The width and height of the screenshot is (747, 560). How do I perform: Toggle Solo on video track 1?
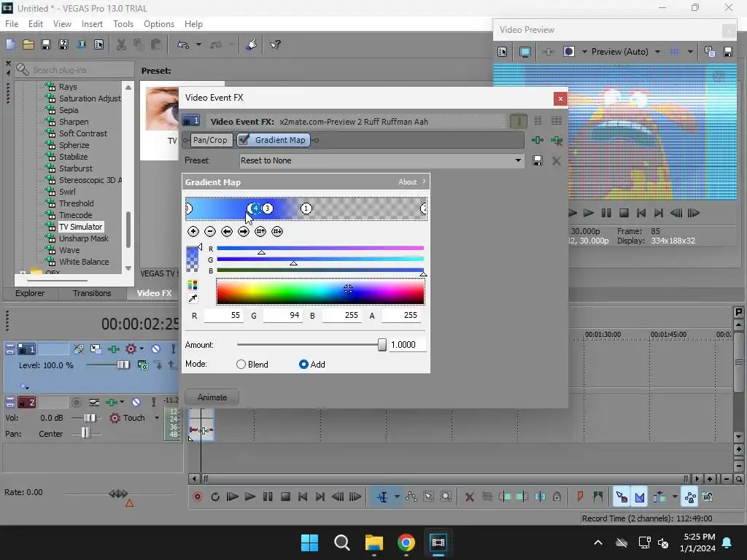click(x=173, y=349)
